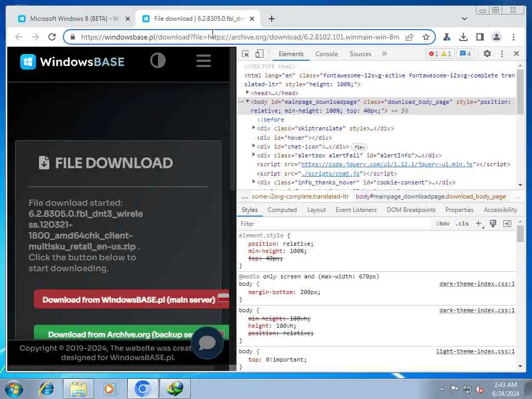Toggle the .cls class editor
Screen dimensions: 532x399
(x=462, y=223)
